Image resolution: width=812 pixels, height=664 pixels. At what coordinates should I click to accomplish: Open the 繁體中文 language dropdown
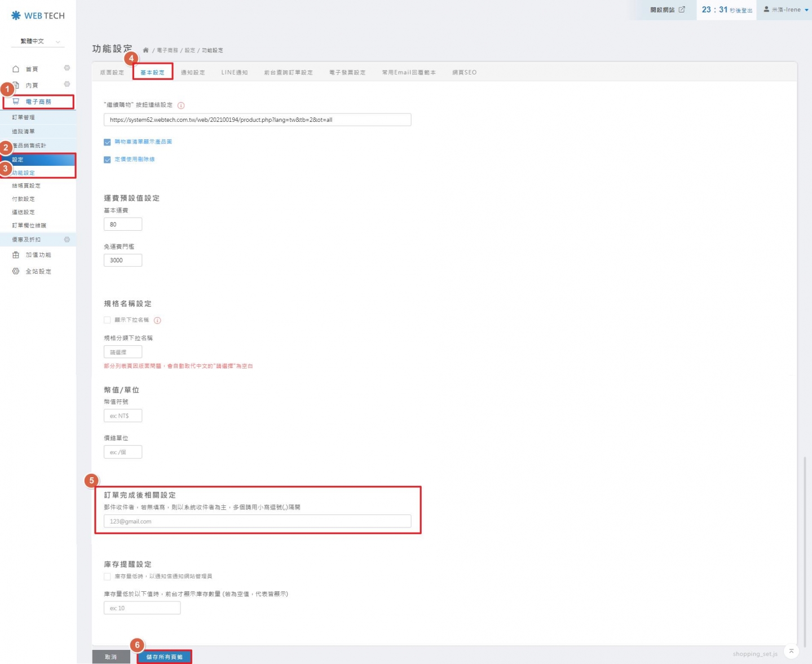pyautogui.click(x=38, y=41)
